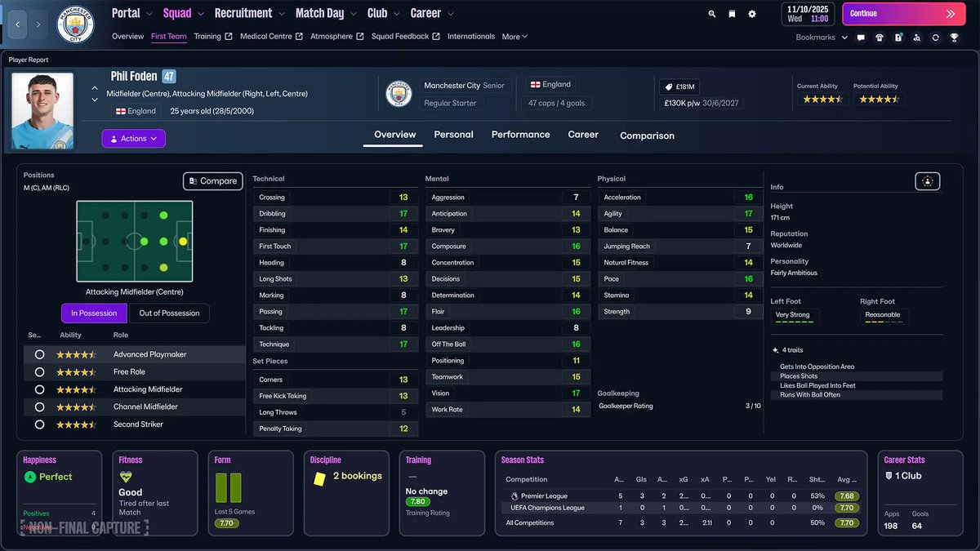Select the Channel Midfielder role radio button
The image size is (980, 551).
tap(39, 407)
